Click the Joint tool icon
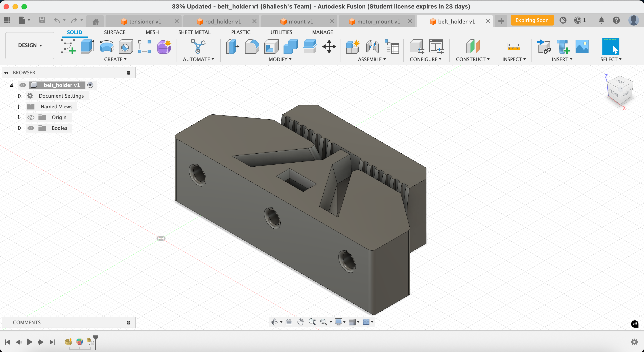 tap(372, 47)
